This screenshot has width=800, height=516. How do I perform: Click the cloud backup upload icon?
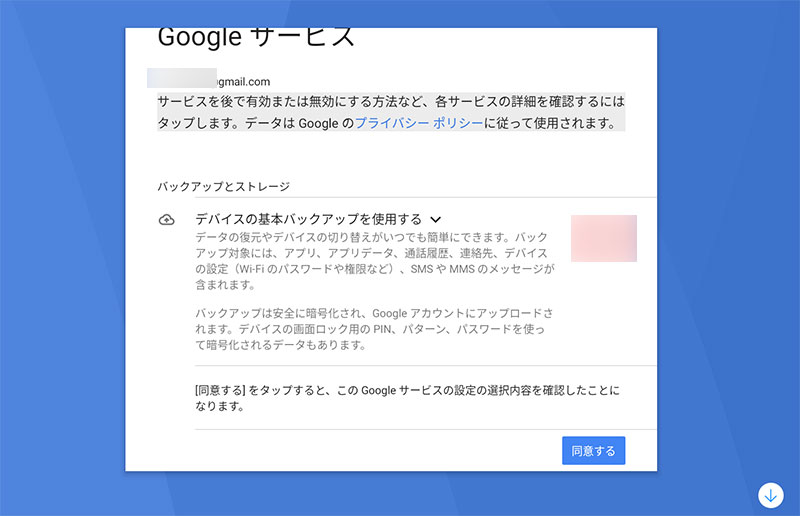(x=167, y=220)
